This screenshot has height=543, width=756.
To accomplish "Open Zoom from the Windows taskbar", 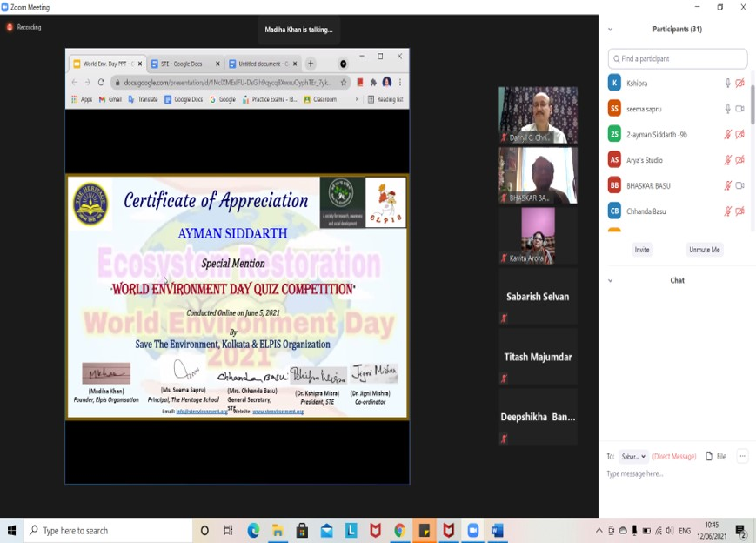I will pos(473,531).
